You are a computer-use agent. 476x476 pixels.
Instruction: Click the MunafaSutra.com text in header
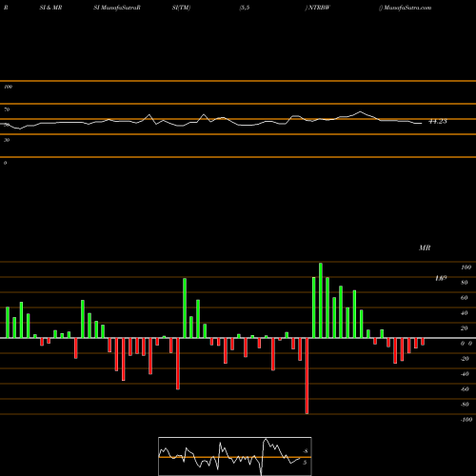[407, 8]
